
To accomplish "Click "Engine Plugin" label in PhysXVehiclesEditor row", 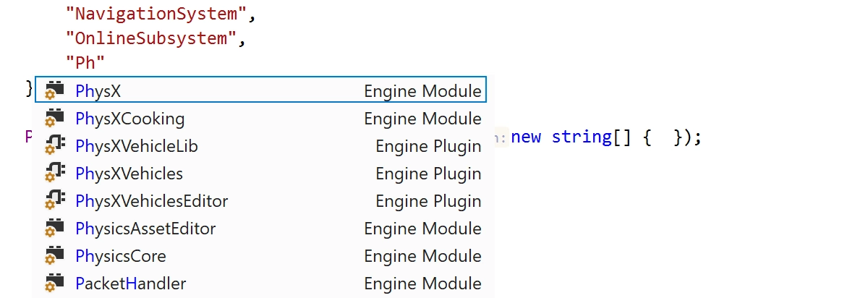I will pyautogui.click(x=428, y=201).
